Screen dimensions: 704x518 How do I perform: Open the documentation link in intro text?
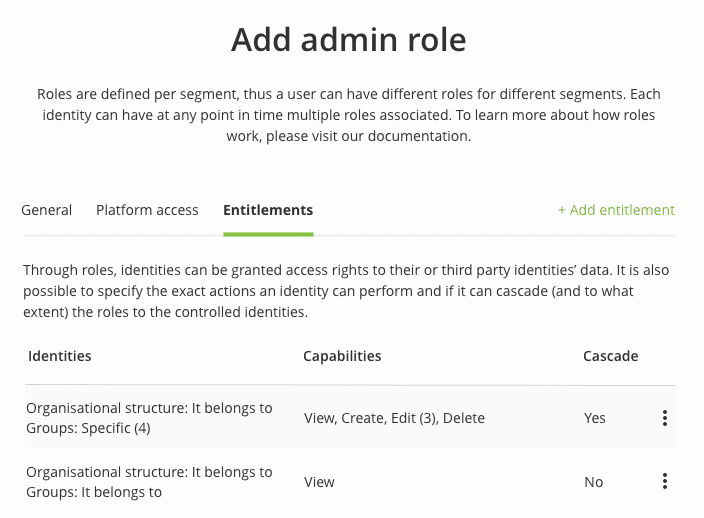point(418,136)
